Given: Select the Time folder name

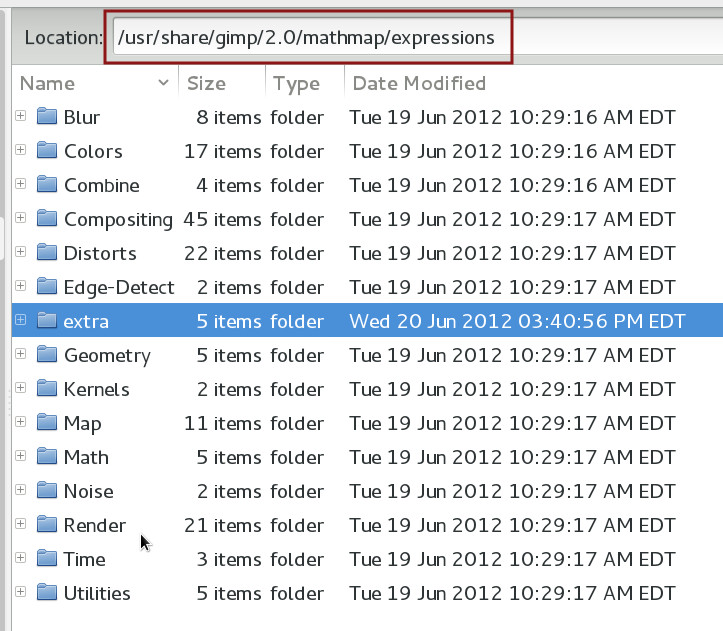Looking at the screenshot, I should [x=84, y=559].
